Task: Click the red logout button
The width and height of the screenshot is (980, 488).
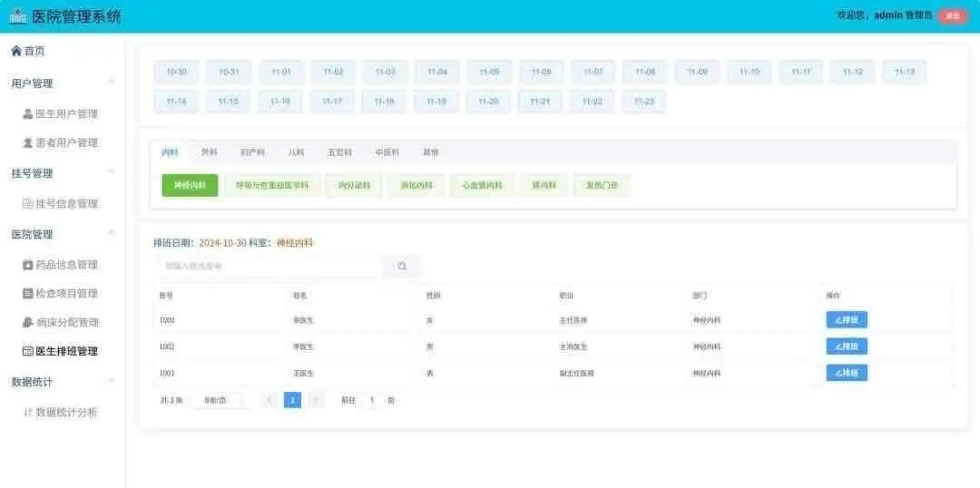Action: click(953, 16)
